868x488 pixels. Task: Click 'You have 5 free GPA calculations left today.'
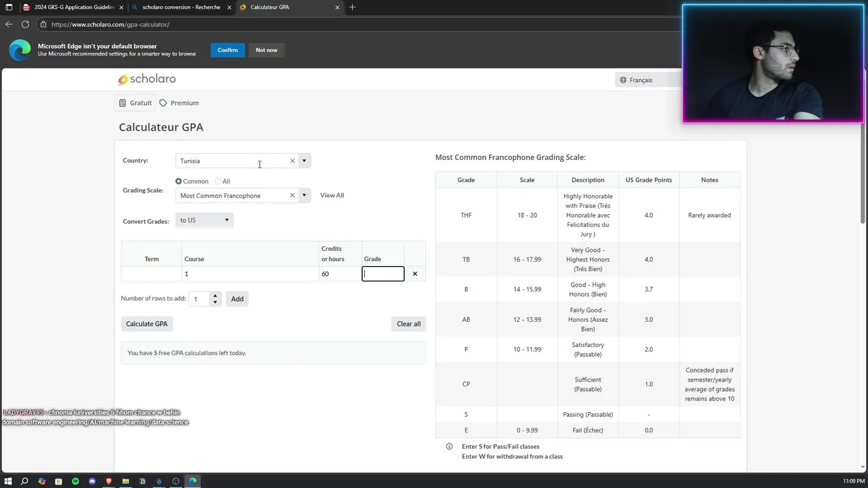pyautogui.click(x=187, y=353)
